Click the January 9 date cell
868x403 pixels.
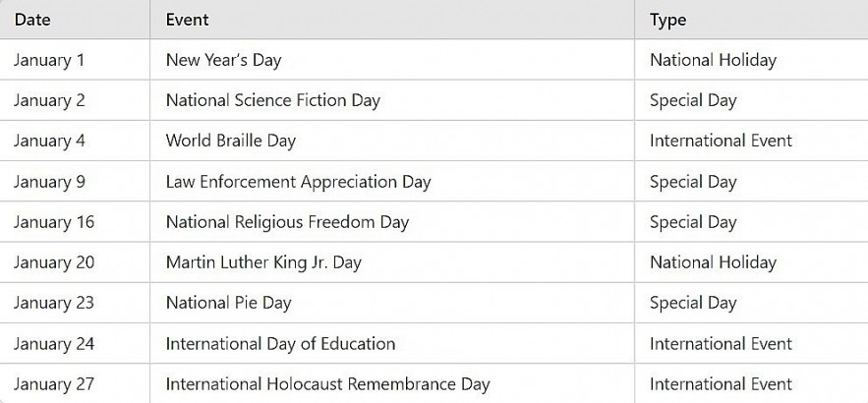[x=49, y=182]
